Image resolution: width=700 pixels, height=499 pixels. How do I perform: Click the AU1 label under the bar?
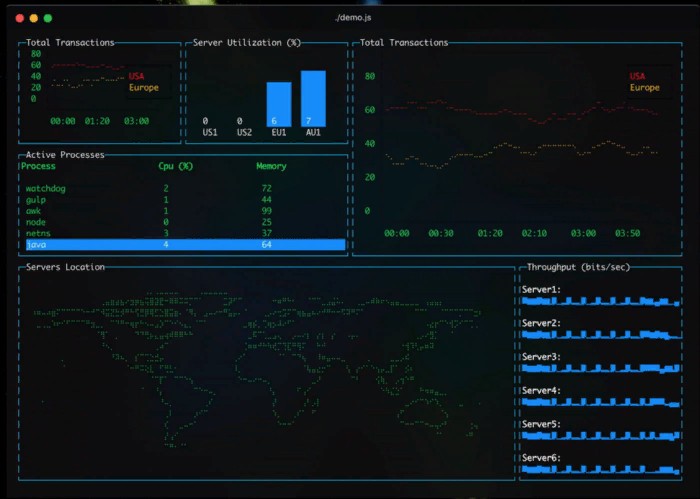click(x=313, y=133)
